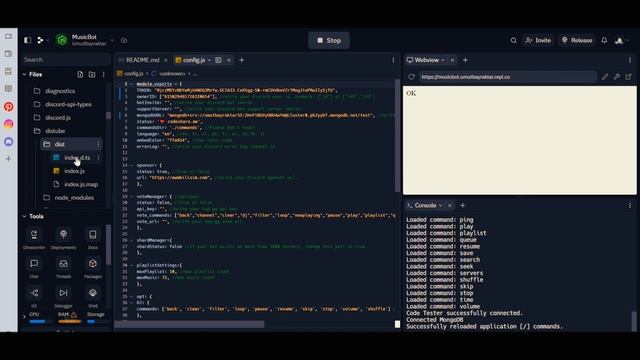Toggle the left sidebar panel icon
The image size is (640, 360).
pyautogui.click(x=27, y=40)
